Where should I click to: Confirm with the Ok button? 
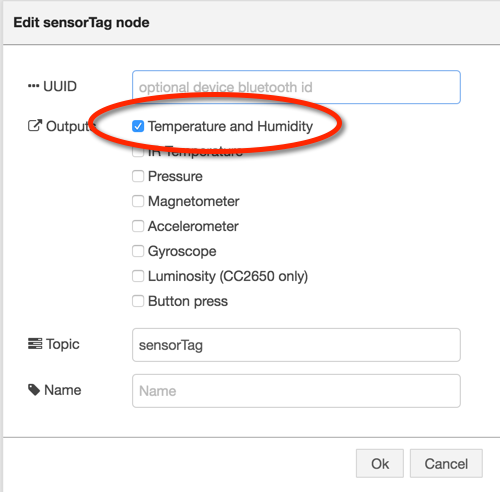(x=380, y=463)
